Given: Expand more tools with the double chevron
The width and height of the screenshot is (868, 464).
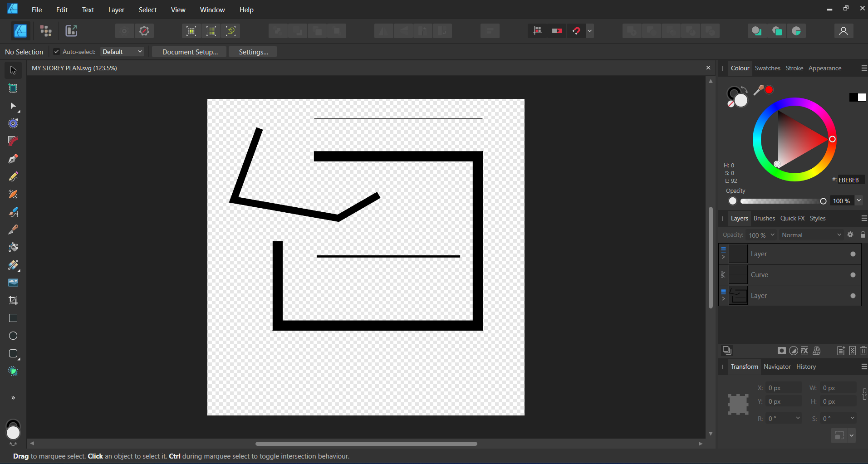Looking at the screenshot, I should (13, 398).
